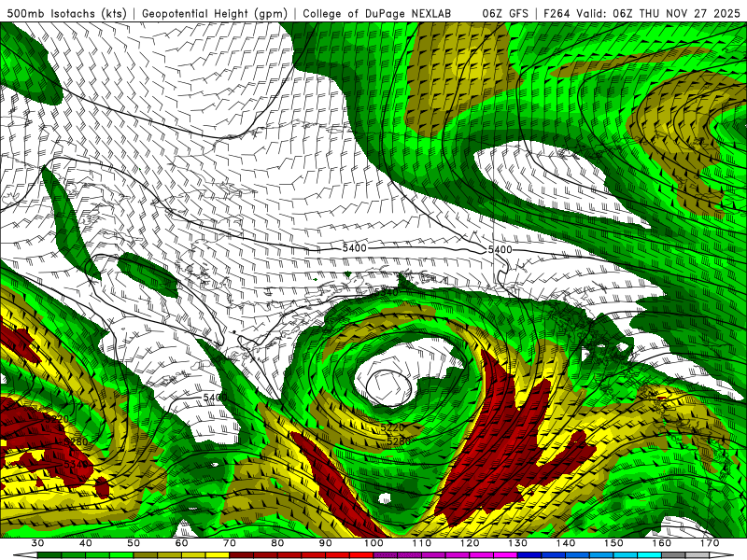Click the "THU NOV 27 2025" valid date text
This screenshot has height=560, width=747.
689,14
